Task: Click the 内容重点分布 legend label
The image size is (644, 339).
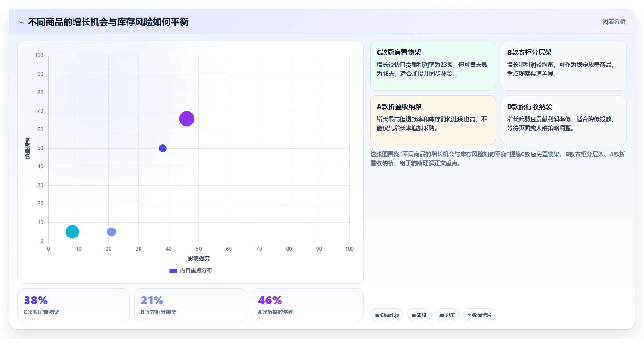Action: click(x=196, y=270)
